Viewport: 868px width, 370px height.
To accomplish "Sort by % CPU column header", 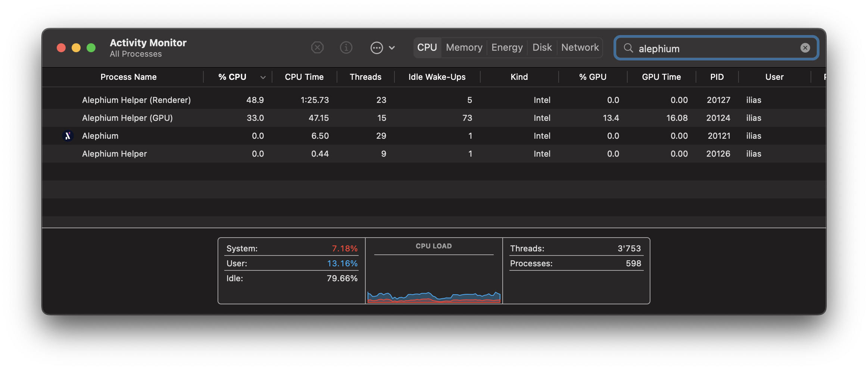I will pos(232,77).
